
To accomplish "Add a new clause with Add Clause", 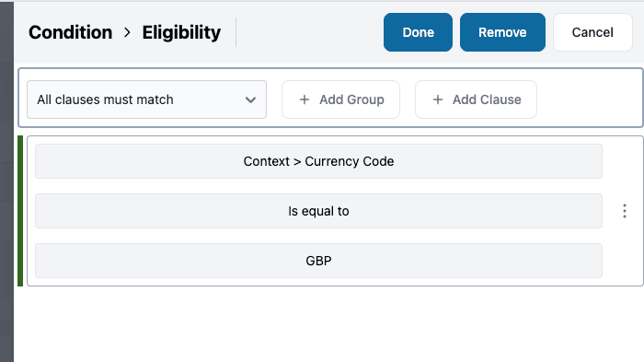I will point(476,99).
